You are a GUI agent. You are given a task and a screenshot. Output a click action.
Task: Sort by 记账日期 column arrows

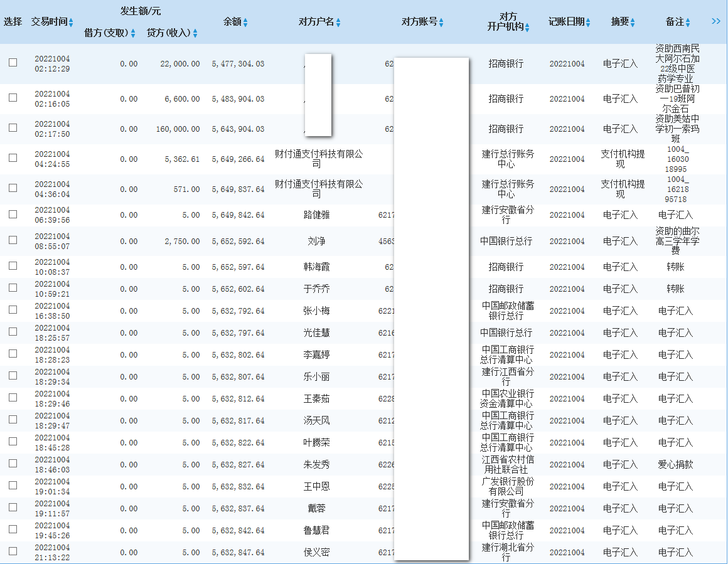[588, 23]
